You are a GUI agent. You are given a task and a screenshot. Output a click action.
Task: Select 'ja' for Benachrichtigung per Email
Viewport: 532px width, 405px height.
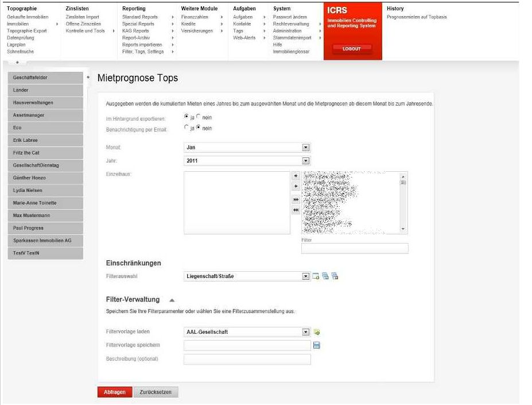point(186,127)
